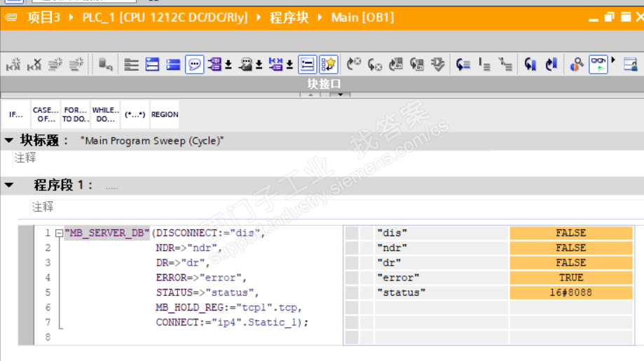
Task: Fold MB_SERVER_DB call code block
Action: [59, 233]
